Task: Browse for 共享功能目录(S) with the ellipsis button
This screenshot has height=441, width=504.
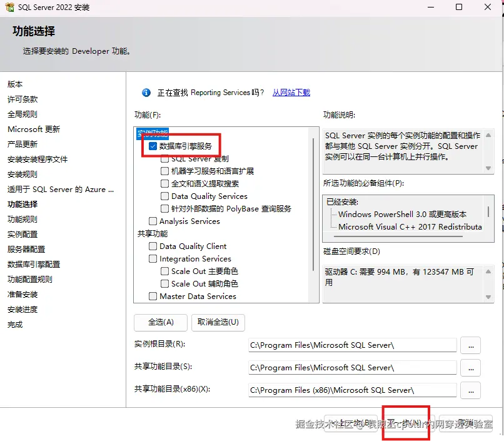Action: click(x=471, y=368)
